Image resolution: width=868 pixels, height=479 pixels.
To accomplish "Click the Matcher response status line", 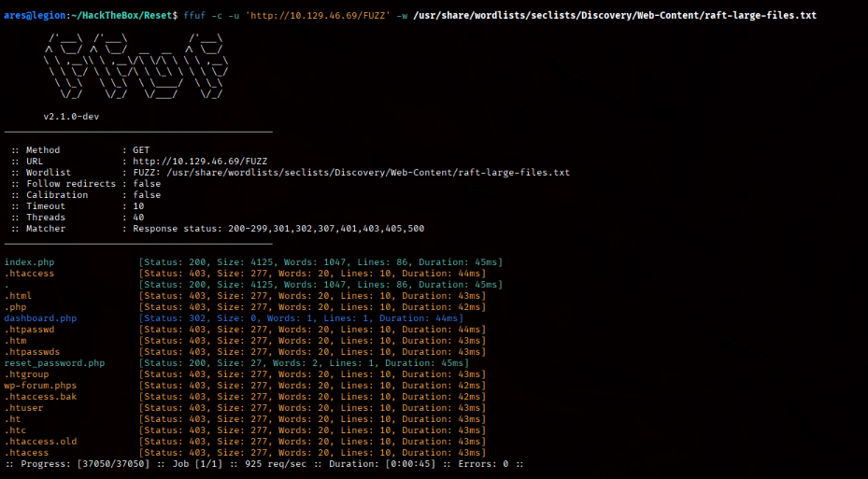I will pos(218,229).
